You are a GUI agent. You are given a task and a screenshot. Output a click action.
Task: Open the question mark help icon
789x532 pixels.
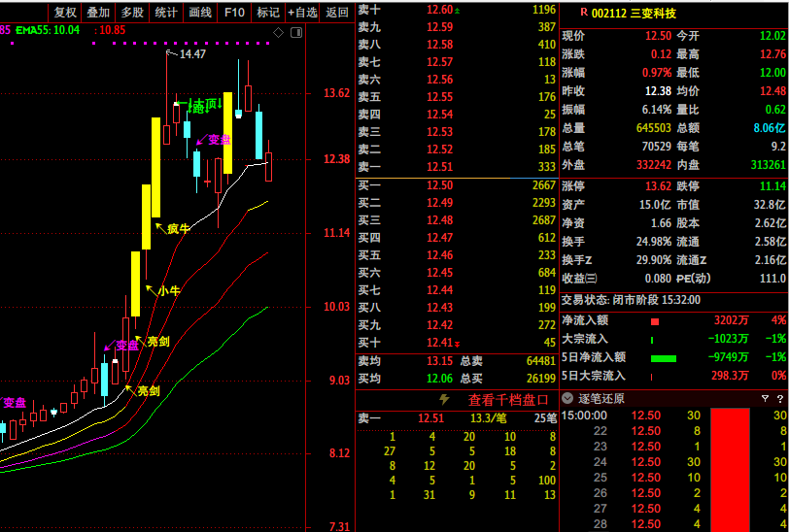click(x=780, y=399)
